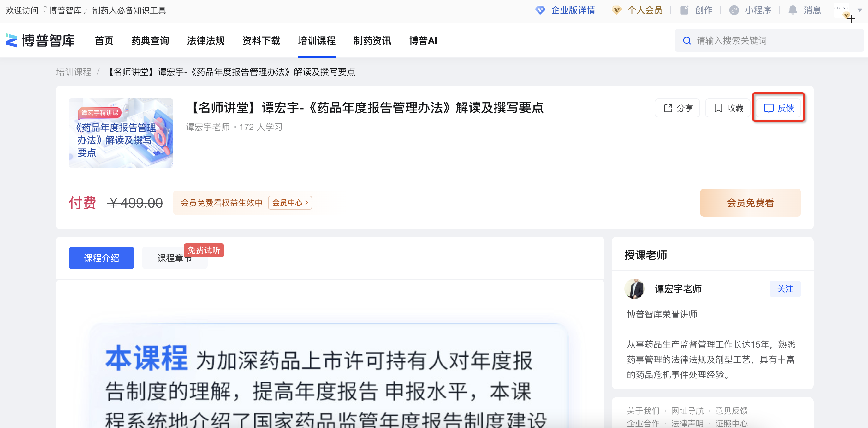The height and width of the screenshot is (428, 868).
Task: Click 培训课程 breadcrumb link
Action: pos(74,72)
